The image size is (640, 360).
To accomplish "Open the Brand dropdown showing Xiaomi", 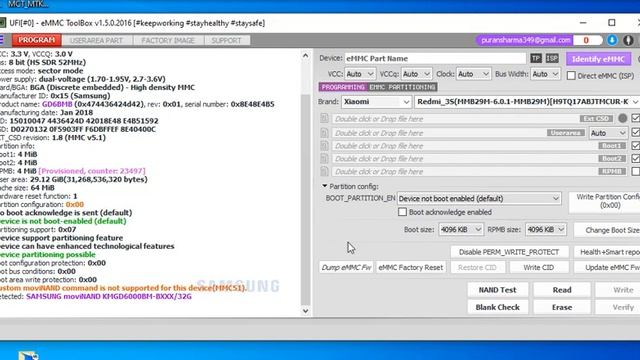I will (376, 102).
